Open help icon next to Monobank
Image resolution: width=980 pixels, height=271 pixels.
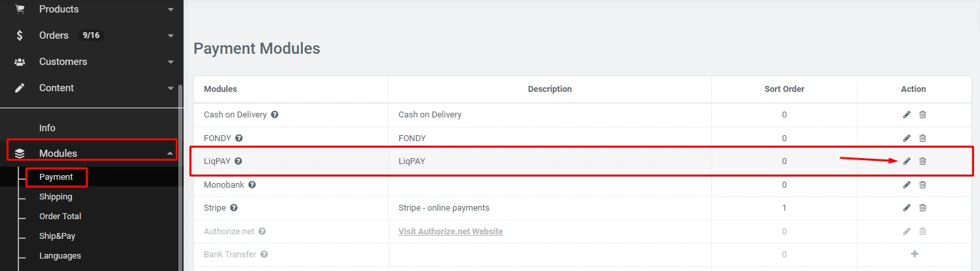[252, 185]
